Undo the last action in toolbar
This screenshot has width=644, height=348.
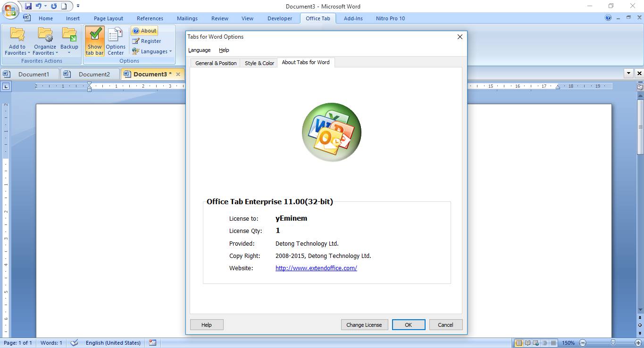click(38, 6)
